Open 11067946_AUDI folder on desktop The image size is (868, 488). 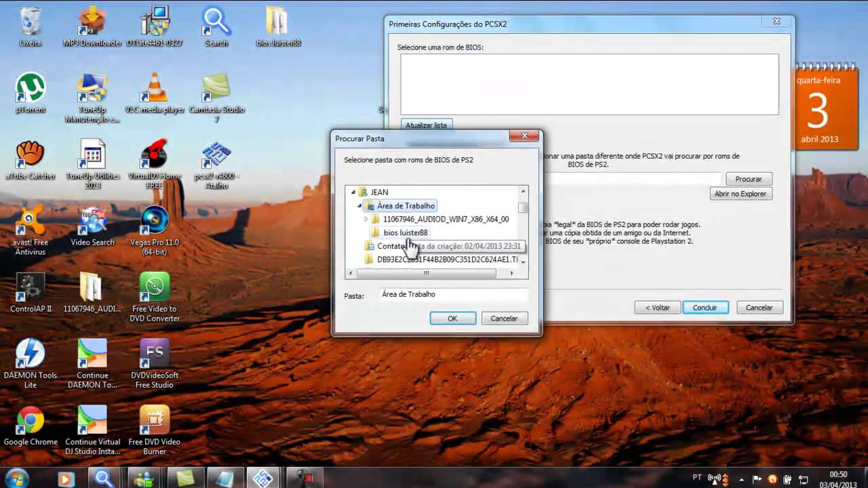[x=92, y=293]
